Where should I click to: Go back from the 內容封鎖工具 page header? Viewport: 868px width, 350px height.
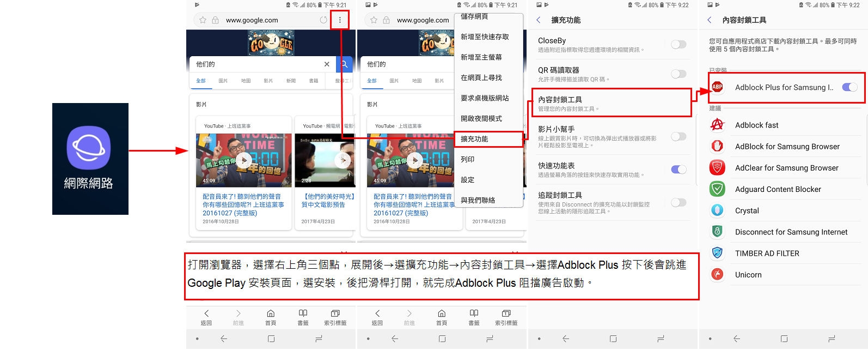(709, 20)
